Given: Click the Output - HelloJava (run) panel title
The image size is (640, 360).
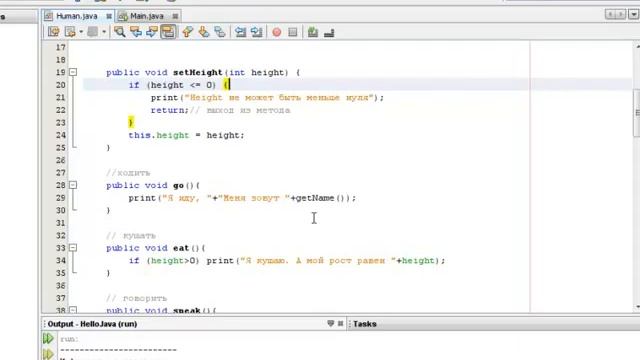Looking at the screenshot, I should 92,324.
